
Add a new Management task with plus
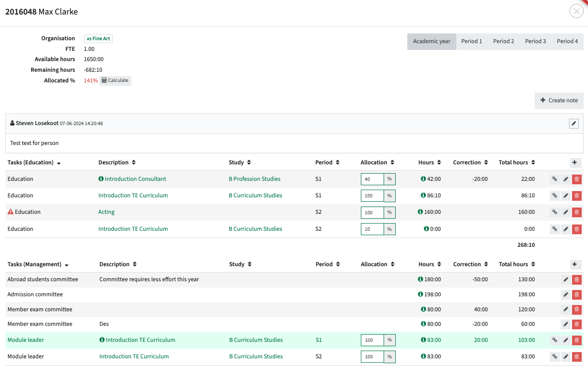coord(576,264)
